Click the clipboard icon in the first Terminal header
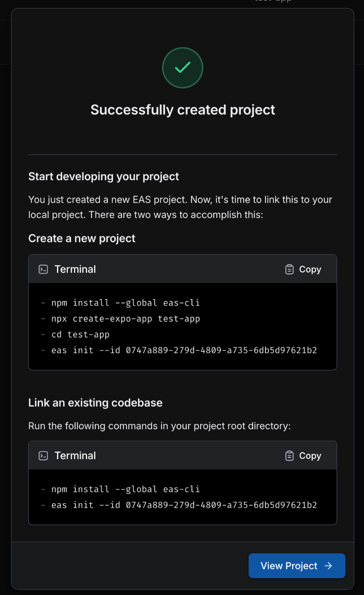 click(289, 269)
